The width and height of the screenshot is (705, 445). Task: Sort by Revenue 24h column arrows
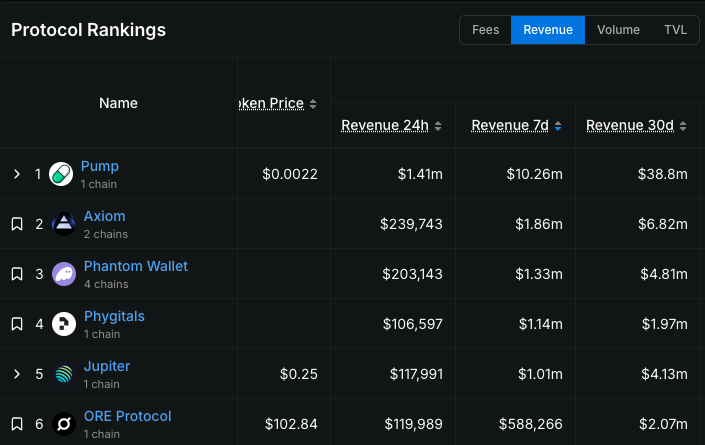(x=438, y=126)
